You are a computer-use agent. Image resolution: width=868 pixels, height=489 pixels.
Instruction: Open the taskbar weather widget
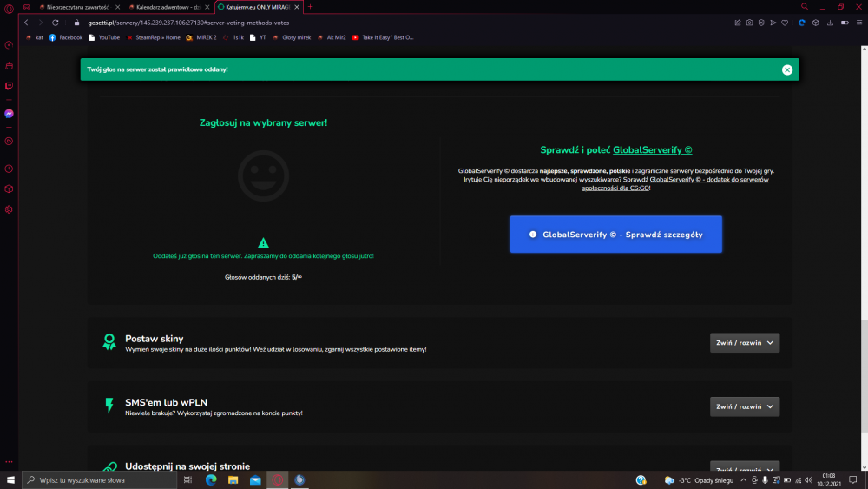coord(699,480)
